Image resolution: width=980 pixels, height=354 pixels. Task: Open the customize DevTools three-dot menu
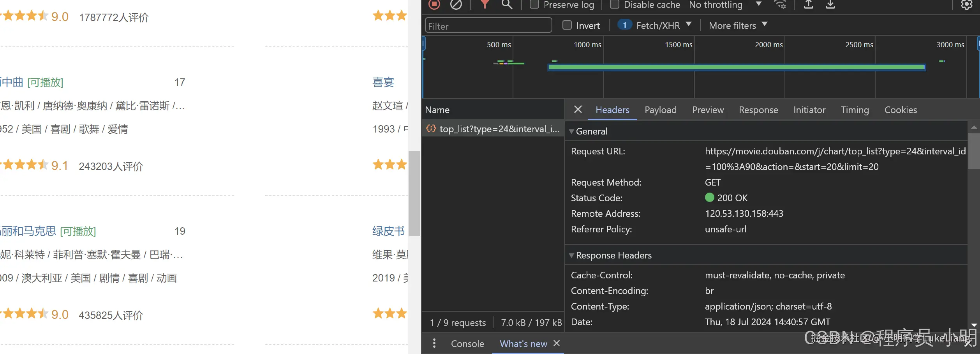[x=434, y=343]
